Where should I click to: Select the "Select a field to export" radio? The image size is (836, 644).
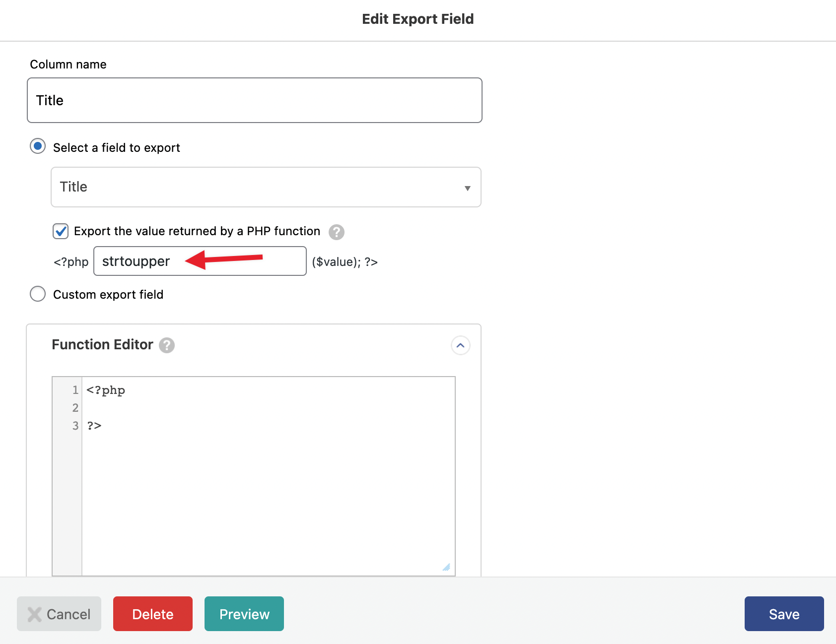point(38,146)
